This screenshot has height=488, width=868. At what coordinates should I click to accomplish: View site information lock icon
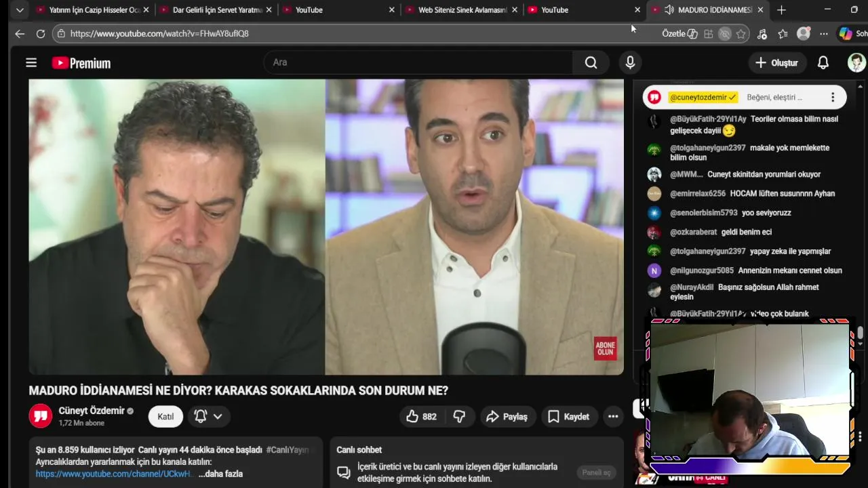(x=61, y=33)
